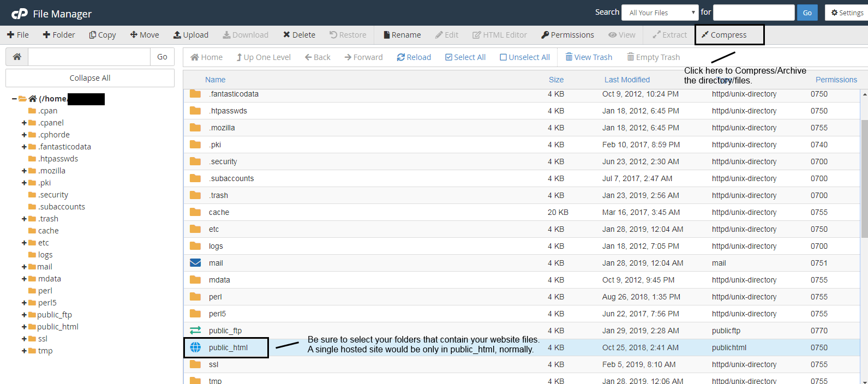The width and height of the screenshot is (868, 384).
Task: Click folder icon for .security row
Action: pyautogui.click(x=195, y=161)
